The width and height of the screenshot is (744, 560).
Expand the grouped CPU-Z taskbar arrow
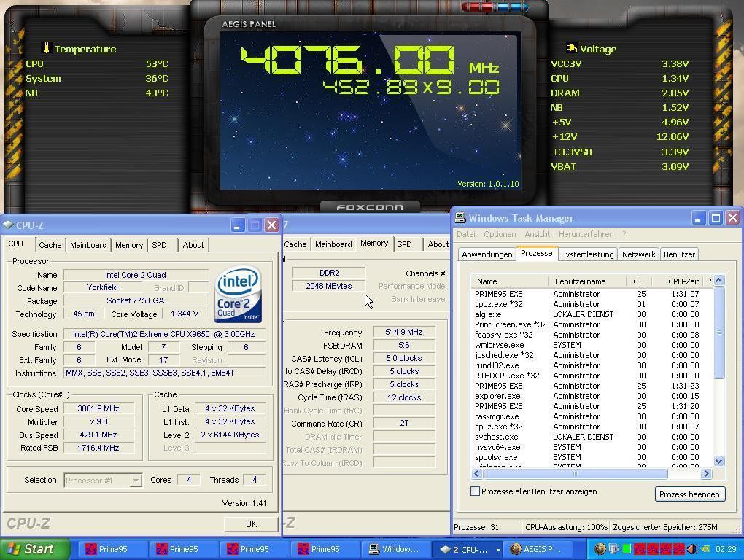(498, 550)
